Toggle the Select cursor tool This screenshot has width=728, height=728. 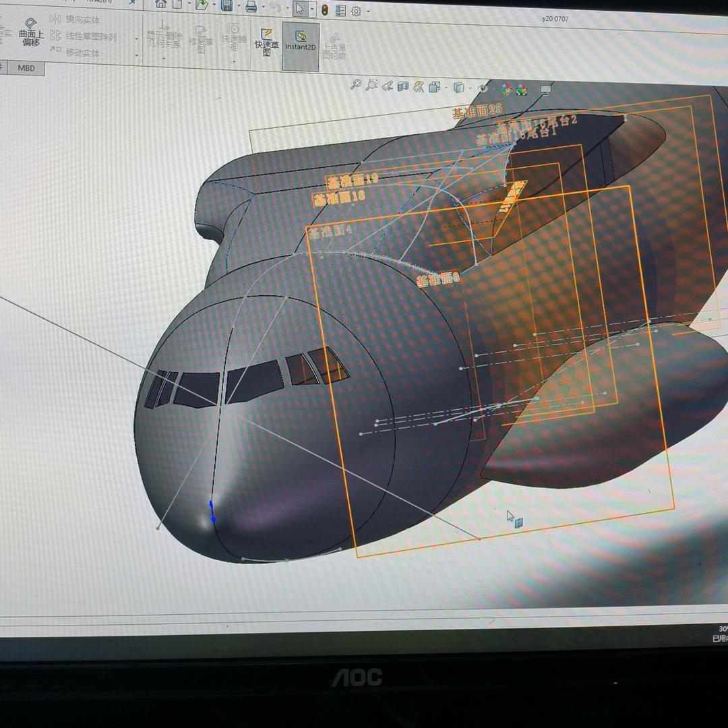(299, 9)
